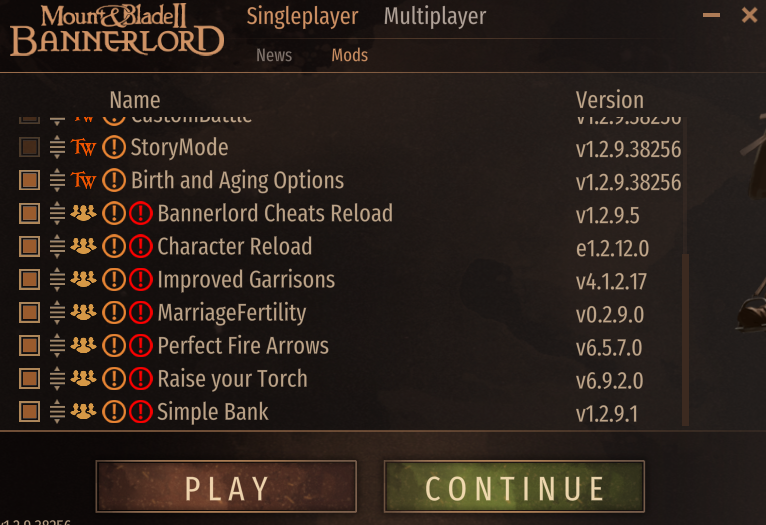The width and height of the screenshot is (766, 525).
Task: Select the Perfect Fire Arrows mod row
Action: point(349,346)
